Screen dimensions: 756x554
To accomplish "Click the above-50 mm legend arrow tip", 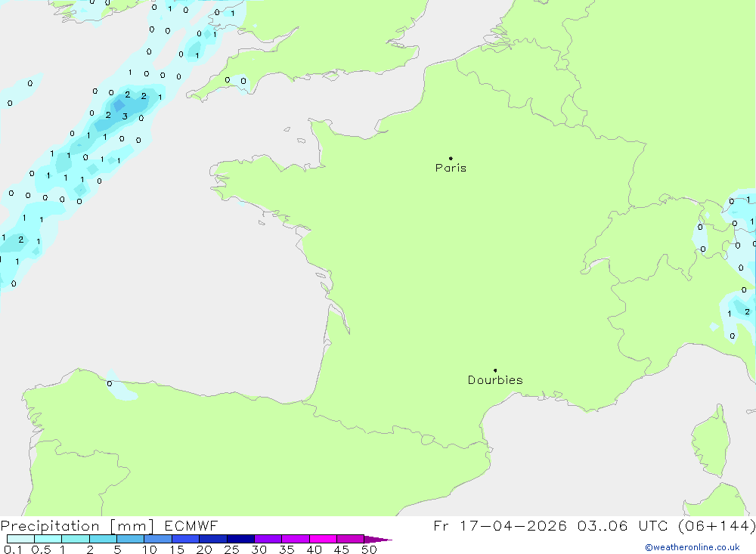I will tap(379, 540).
